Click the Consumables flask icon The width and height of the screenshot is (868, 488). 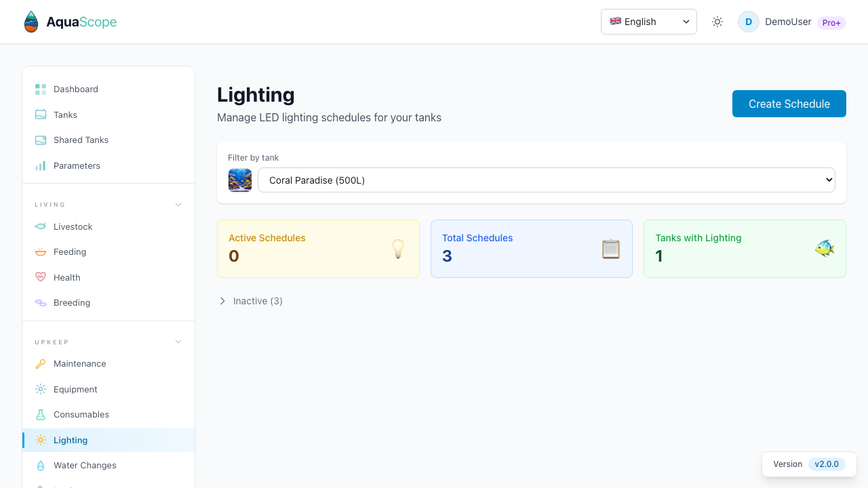point(41,414)
